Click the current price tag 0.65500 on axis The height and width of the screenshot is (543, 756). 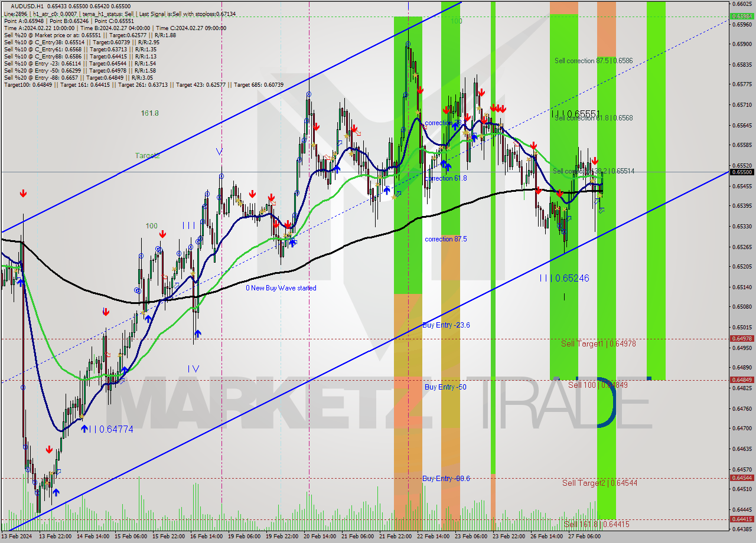coord(742,172)
